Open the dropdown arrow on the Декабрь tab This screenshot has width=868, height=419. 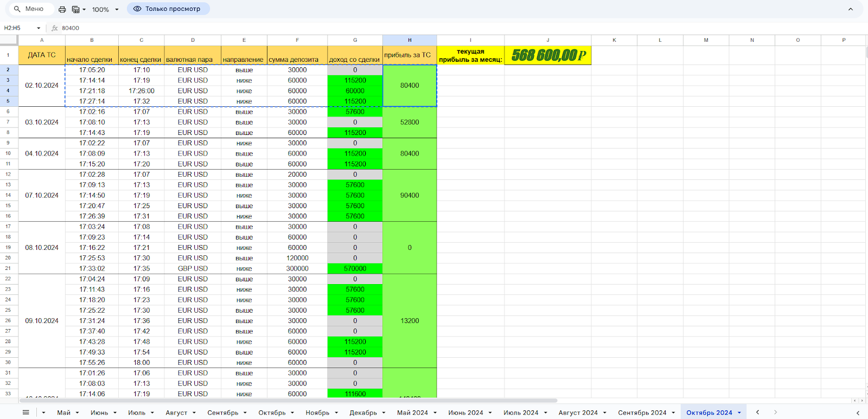click(x=384, y=413)
